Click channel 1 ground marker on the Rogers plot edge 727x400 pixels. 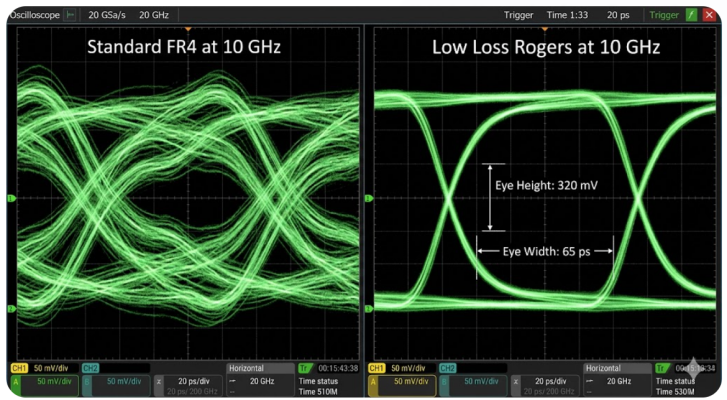(369, 198)
